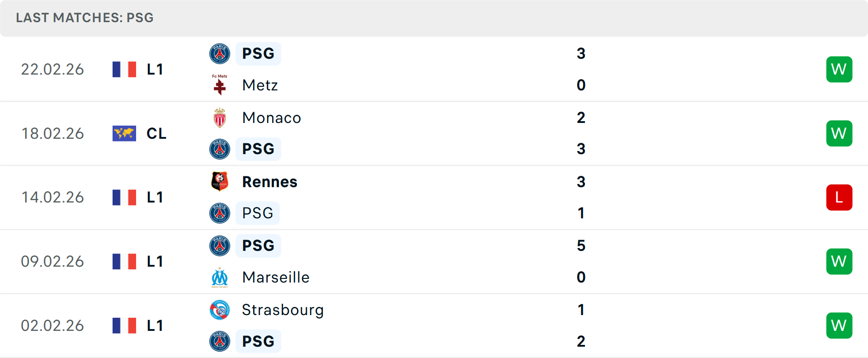This screenshot has height=358, width=868.
Task: Click the 18.02.26 match date
Action: (x=53, y=133)
